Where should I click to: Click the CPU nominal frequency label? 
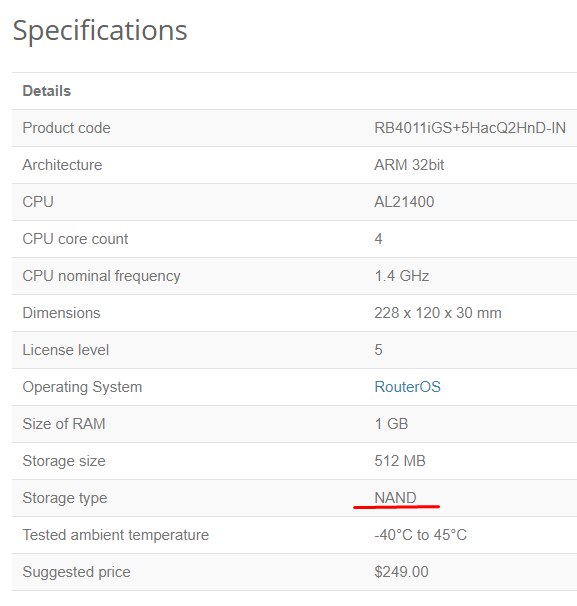click(x=102, y=276)
